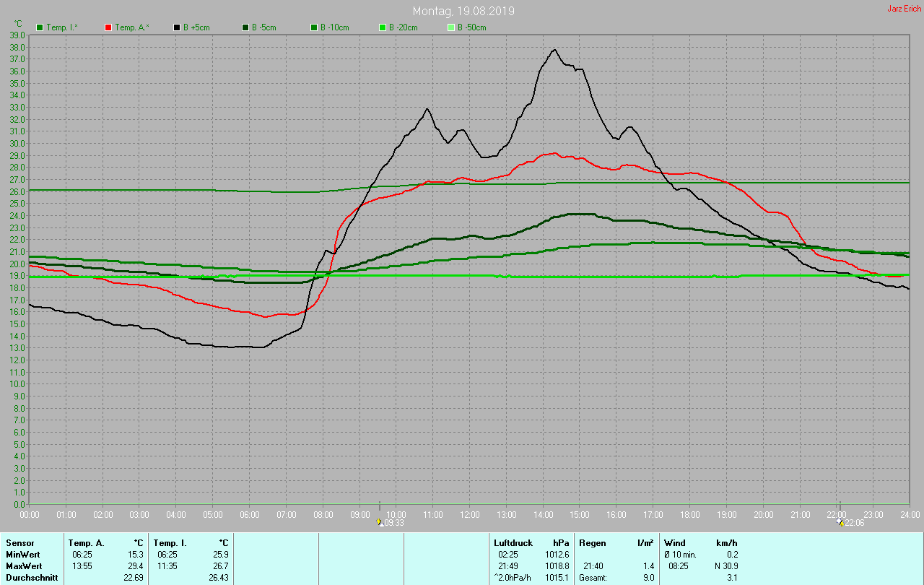Click the "08:25" wind gust time

coord(679,566)
